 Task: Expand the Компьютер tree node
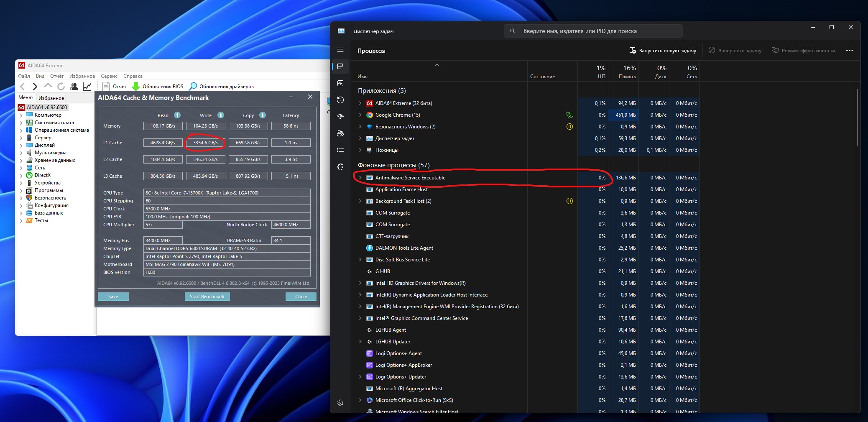pos(21,115)
